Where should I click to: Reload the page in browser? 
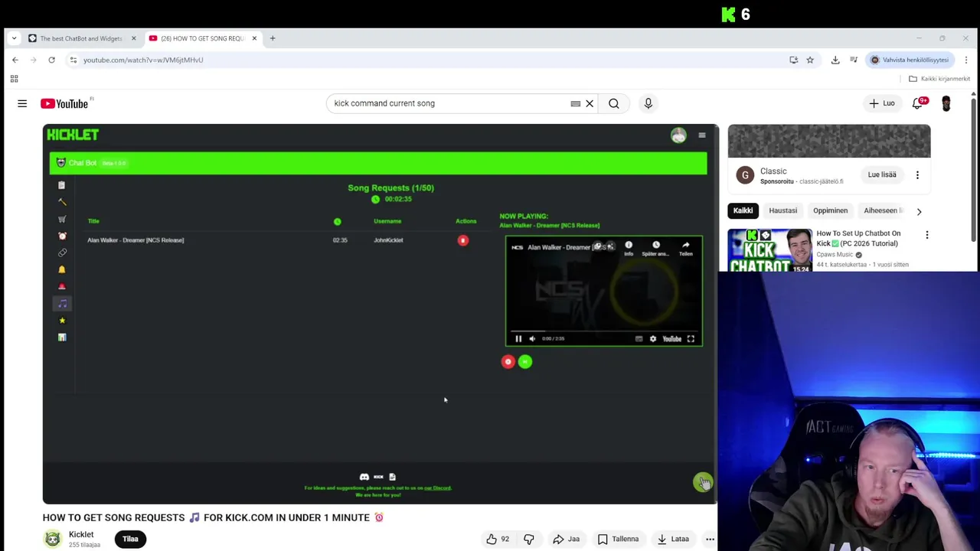(51, 60)
